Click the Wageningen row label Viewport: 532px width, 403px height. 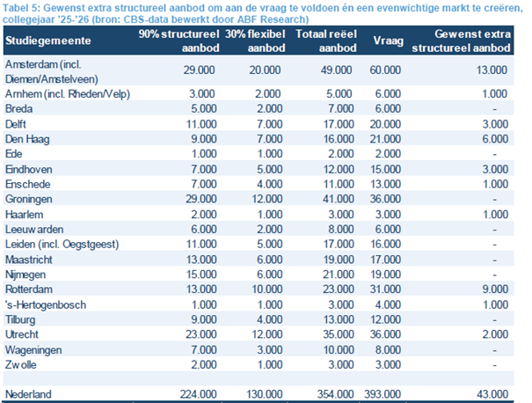[33, 348]
